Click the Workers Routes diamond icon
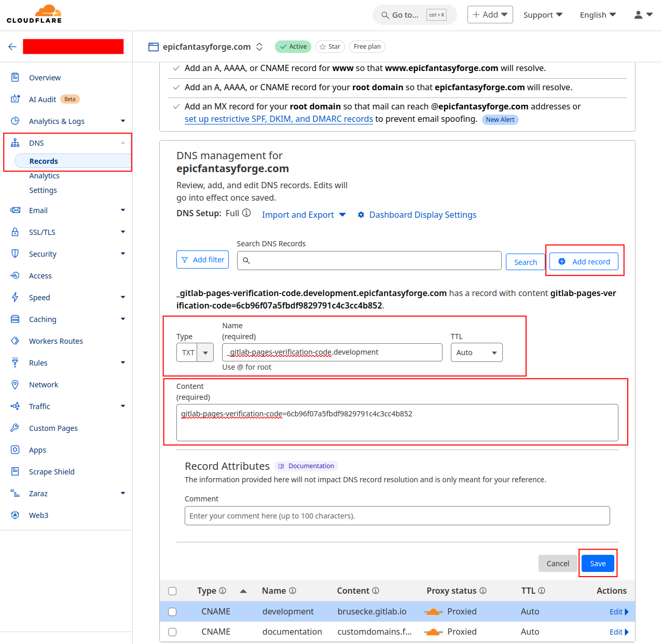Viewport: 662px width, 644px height. pos(15,341)
